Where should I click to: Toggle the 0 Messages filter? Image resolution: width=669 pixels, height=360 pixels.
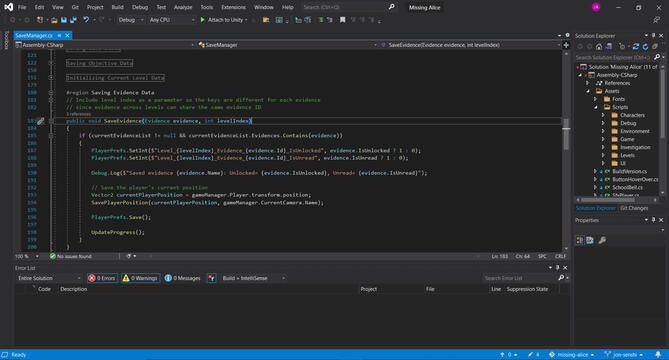[183, 278]
